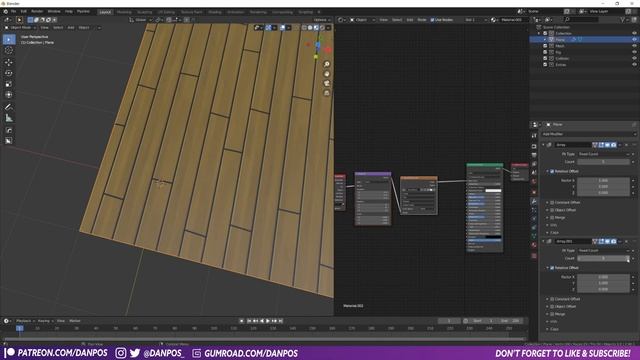This screenshot has height=360, width=640.
Task: Select the Transform tool
Action: pyautogui.click(x=9, y=95)
